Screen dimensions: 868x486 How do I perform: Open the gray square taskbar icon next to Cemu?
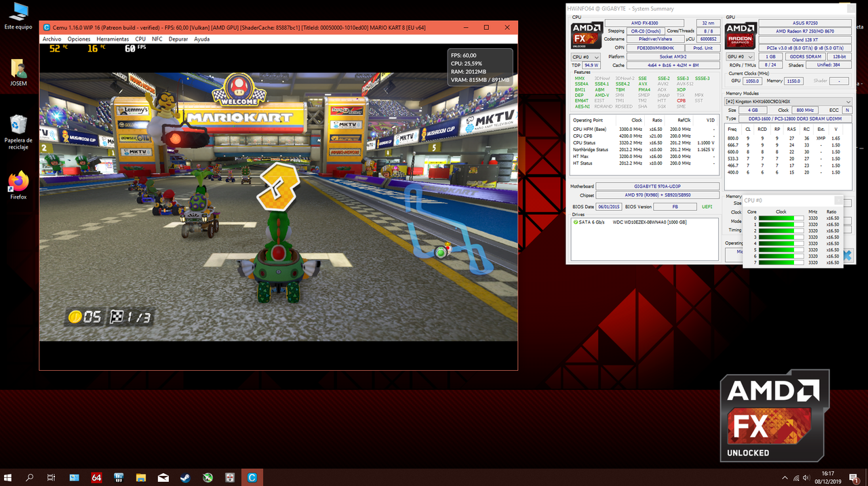coord(229,477)
